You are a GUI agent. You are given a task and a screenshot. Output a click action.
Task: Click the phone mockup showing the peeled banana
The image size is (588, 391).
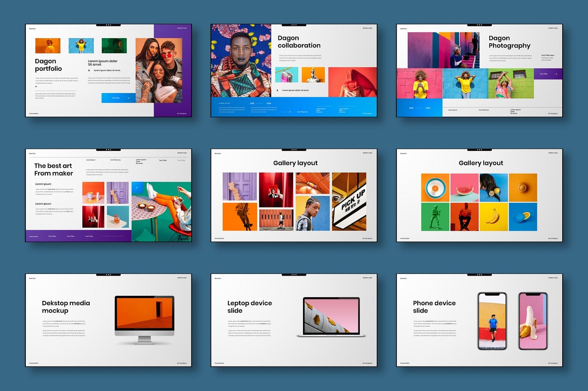(x=533, y=321)
